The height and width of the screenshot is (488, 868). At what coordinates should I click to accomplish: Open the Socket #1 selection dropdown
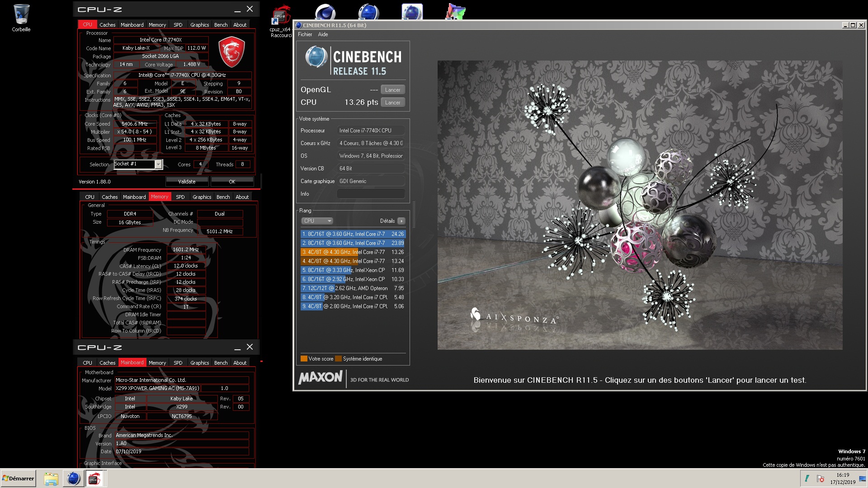pos(138,164)
